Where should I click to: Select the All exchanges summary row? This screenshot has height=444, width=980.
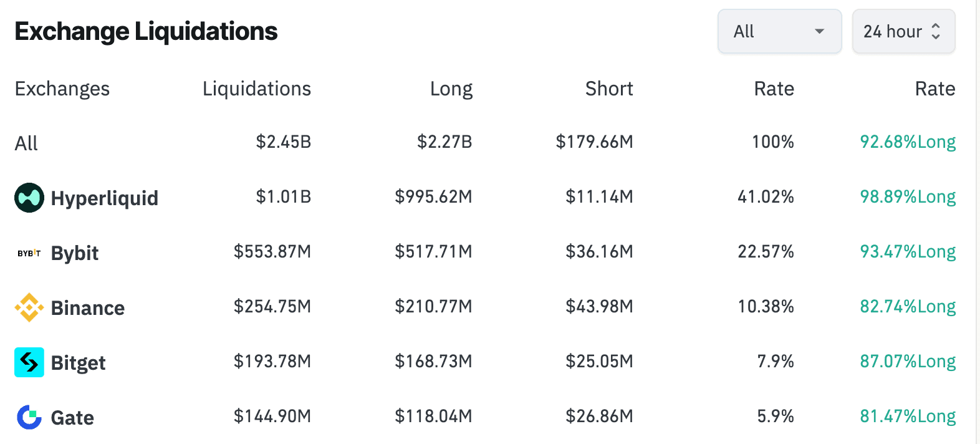coord(26,143)
